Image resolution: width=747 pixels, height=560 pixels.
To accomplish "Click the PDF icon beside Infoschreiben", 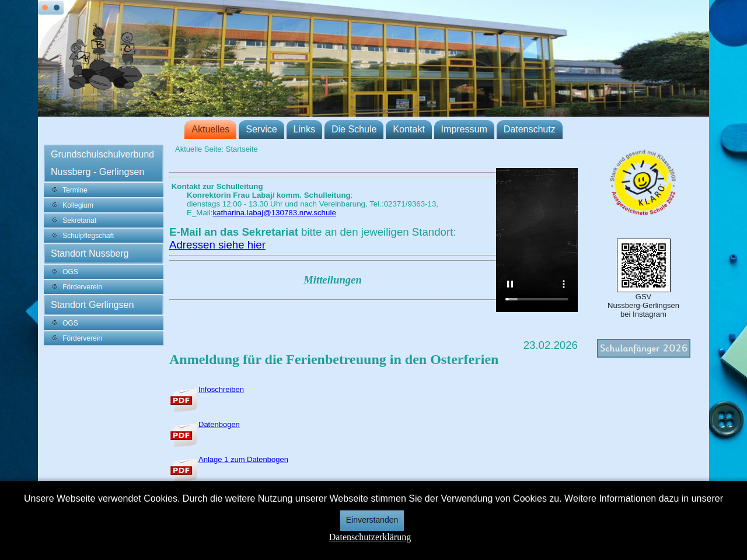I will [183, 400].
